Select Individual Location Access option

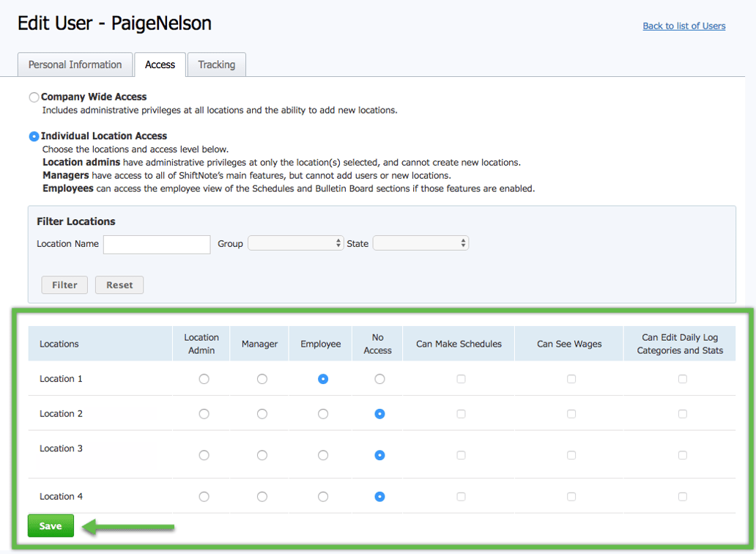pos(34,136)
